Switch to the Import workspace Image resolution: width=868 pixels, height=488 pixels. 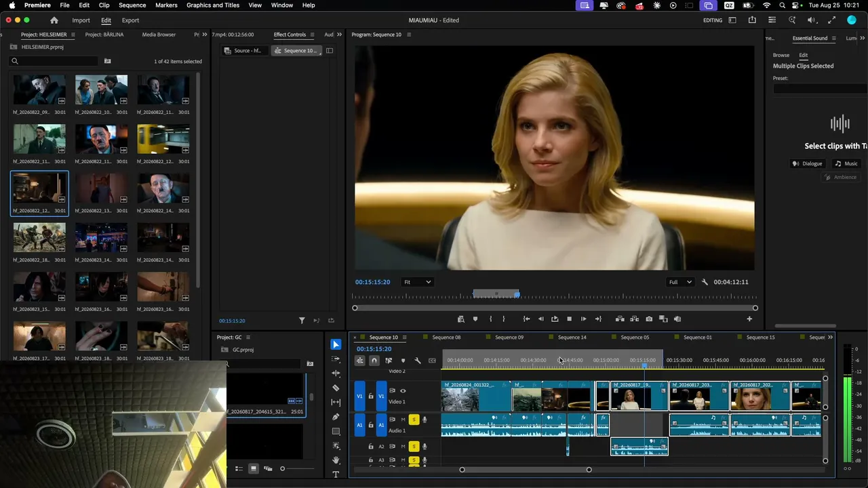tap(81, 20)
